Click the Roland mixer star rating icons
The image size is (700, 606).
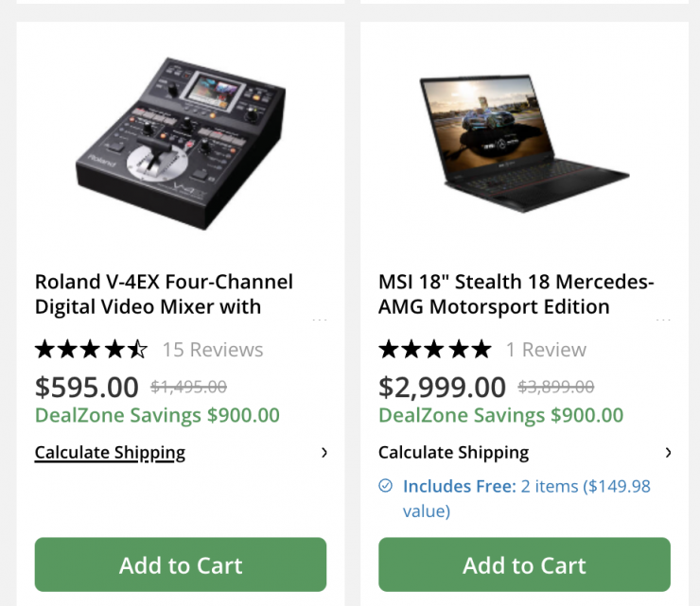91,350
